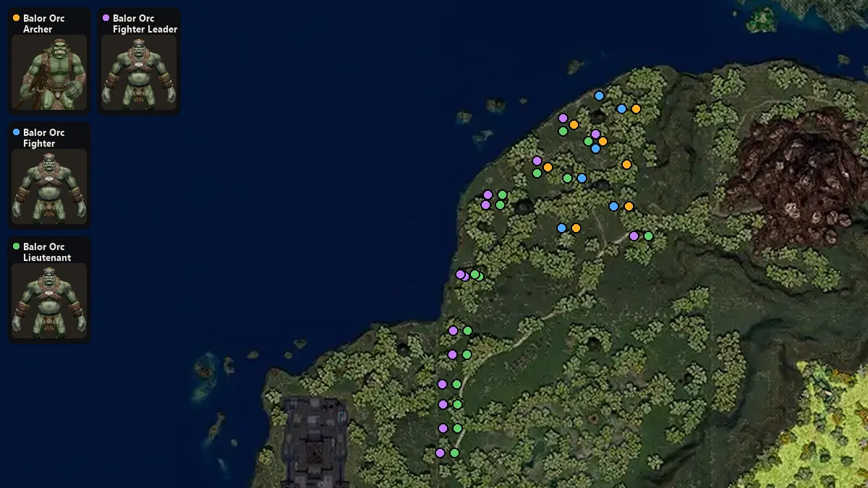868x488 pixels.
Task: Pick the northernmost orange Archer marker
Action: pyautogui.click(x=636, y=108)
